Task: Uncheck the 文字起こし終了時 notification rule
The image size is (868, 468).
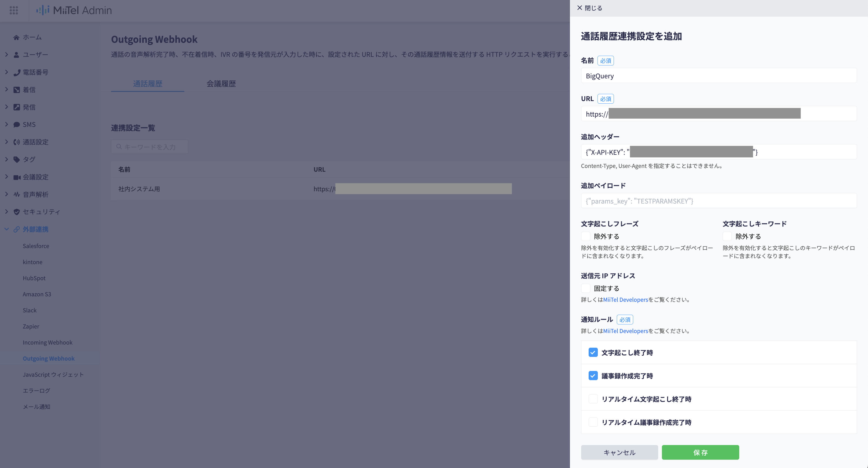Action: pyautogui.click(x=593, y=353)
